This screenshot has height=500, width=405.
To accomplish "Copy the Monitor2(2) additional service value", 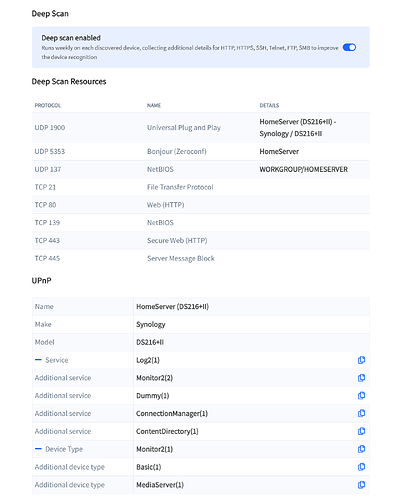I will [361, 378].
